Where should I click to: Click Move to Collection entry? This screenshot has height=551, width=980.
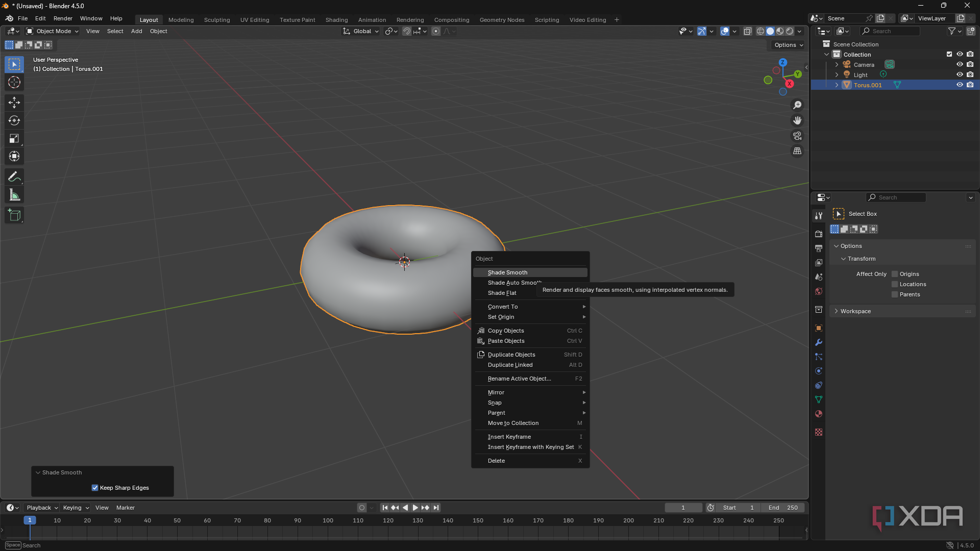[530, 423]
